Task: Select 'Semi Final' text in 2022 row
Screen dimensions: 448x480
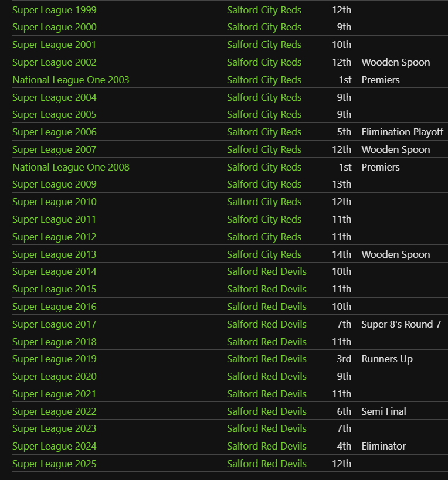Action: [383, 412]
